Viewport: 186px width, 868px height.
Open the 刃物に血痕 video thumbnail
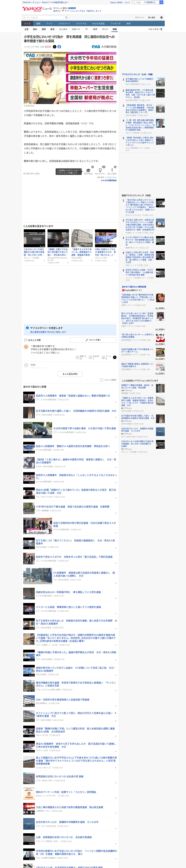point(106,238)
